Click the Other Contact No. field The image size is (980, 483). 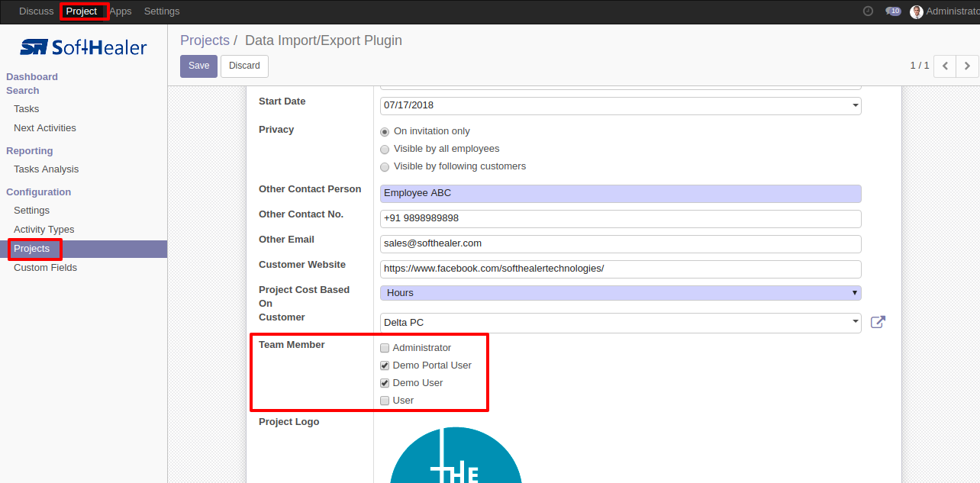click(621, 219)
